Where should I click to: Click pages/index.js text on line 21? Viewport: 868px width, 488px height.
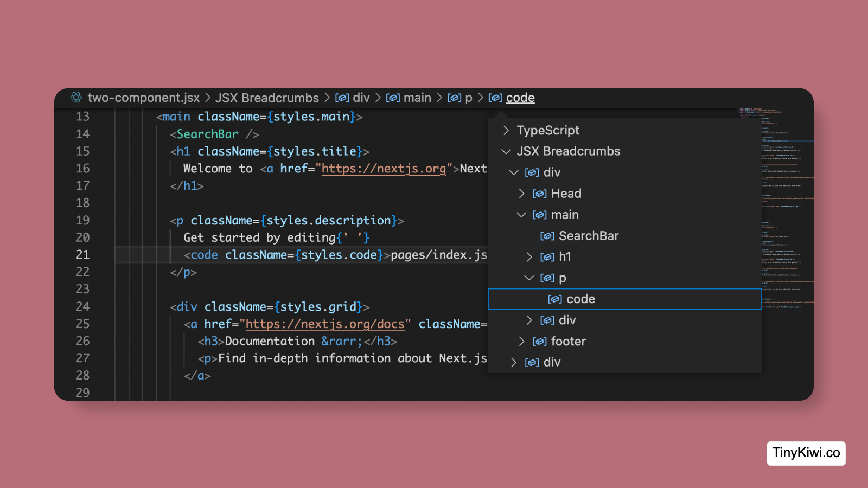(x=439, y=255)
